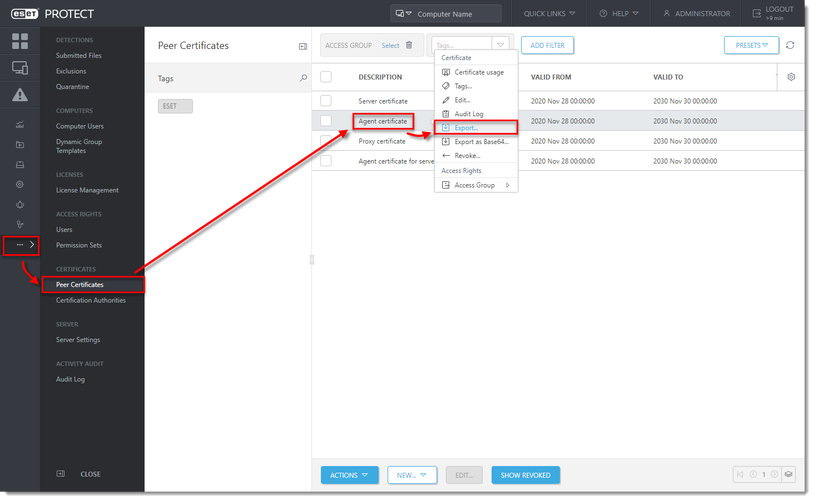Open the New... dropdown button
Screen dimensions: 813x500
(x=412, y=475)
